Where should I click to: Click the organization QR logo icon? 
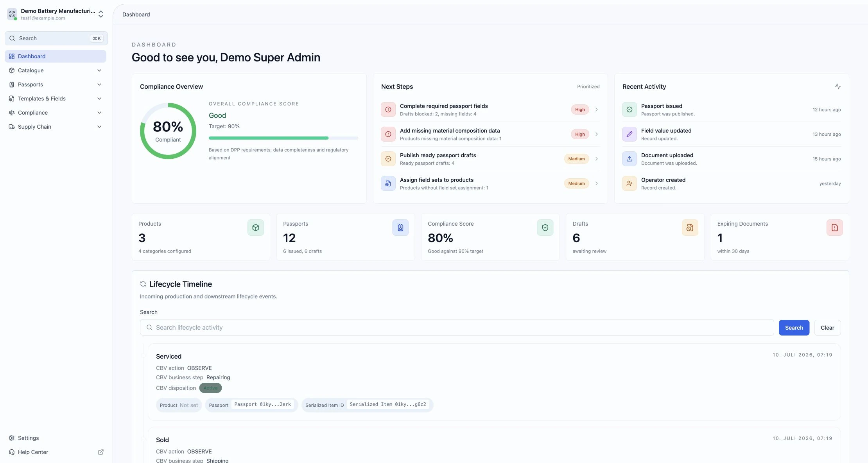pyautogui.click(x=12, y=14)
